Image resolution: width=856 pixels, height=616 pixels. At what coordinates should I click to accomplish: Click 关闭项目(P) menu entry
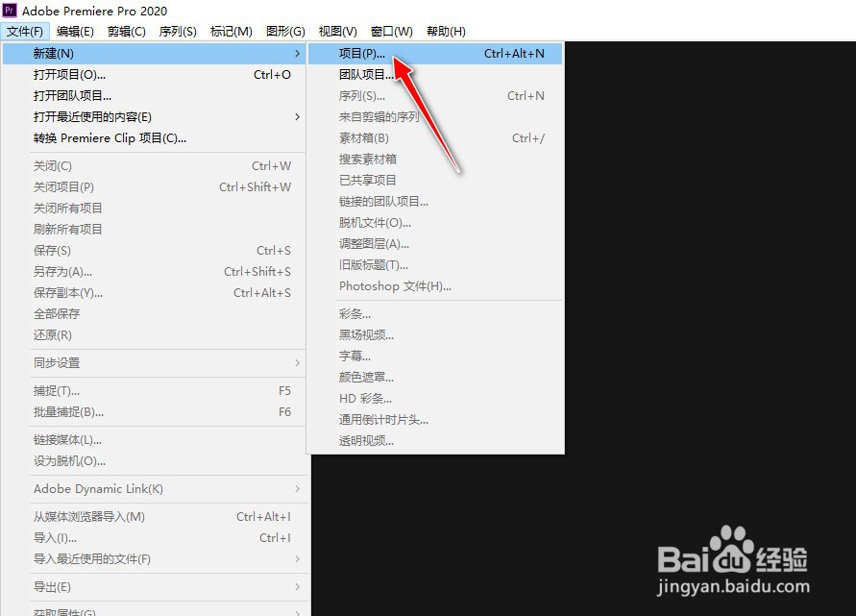[154, 186]
